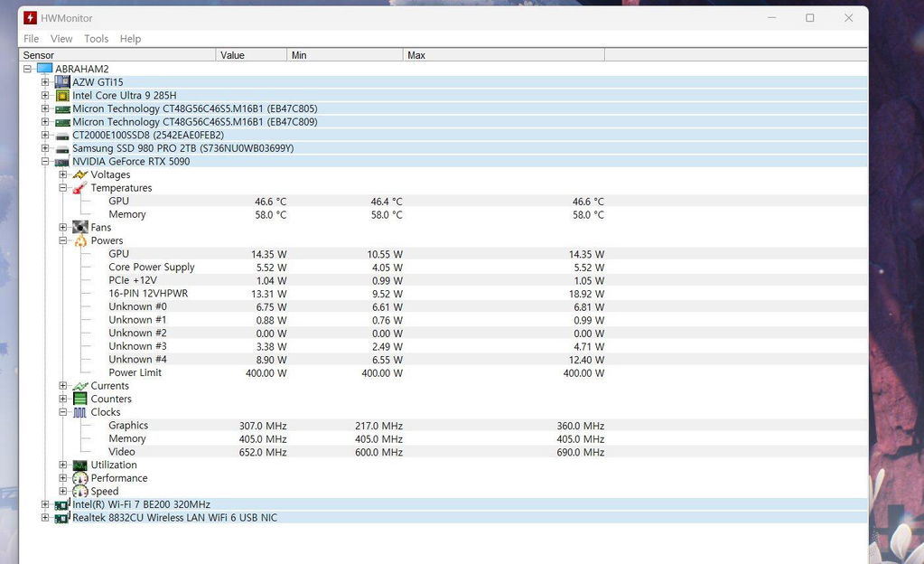The width and height of the screenshot is (924, 564).
Task: Click the HWMonitor lightning app icon
Action: (30, 18)
